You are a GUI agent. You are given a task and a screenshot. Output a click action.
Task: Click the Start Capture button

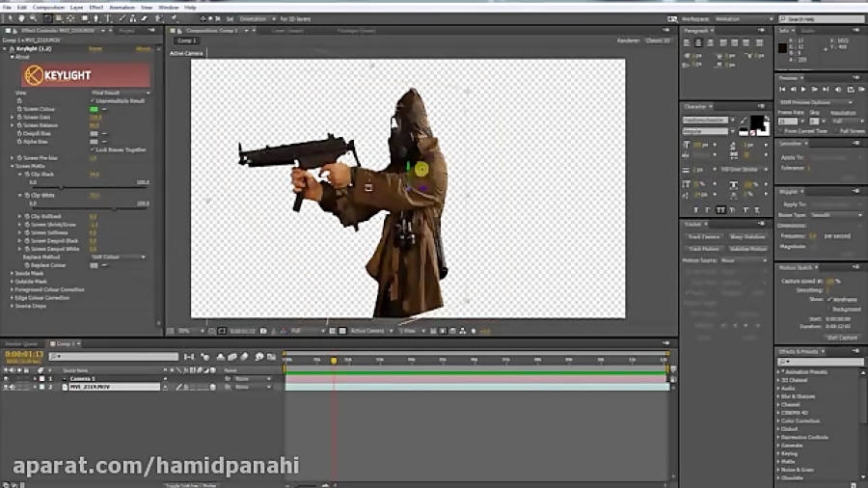(x=842, y=338)
